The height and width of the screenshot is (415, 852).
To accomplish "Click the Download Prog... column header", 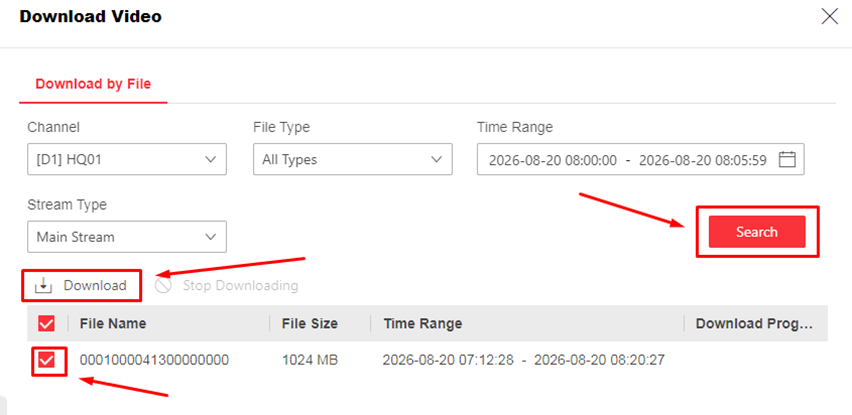I will coord(754,324).
